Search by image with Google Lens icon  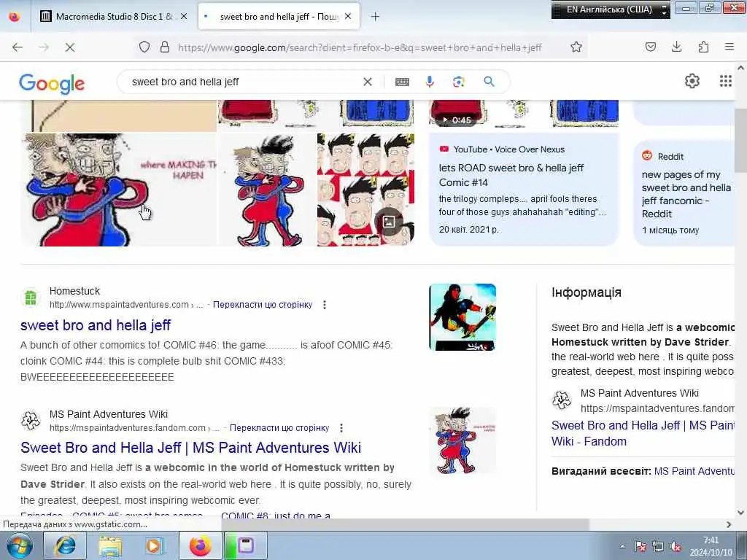point(458,82)
